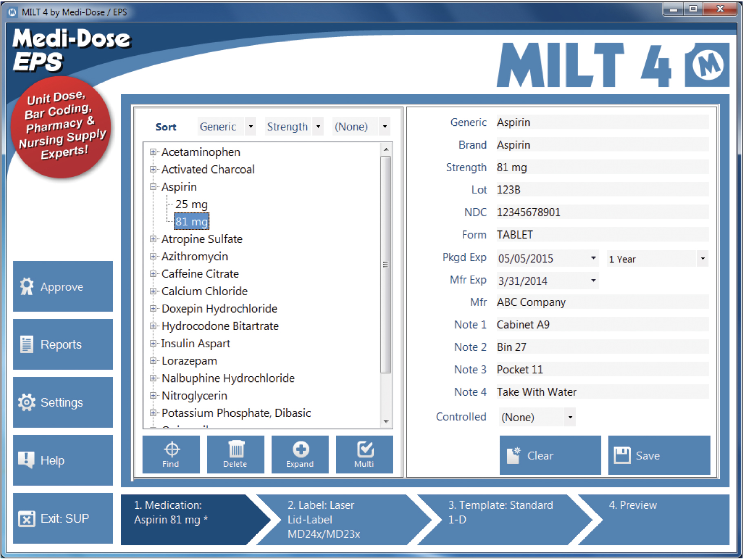Open the Help section
Viewport: 745px width, 560px height.
(x=63, y=460)
